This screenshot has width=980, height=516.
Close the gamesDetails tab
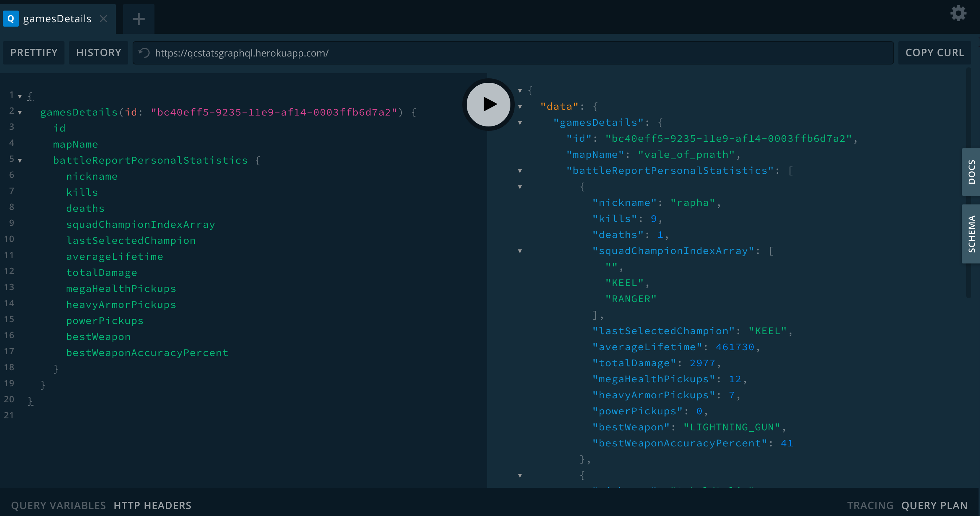coord(103,19)
